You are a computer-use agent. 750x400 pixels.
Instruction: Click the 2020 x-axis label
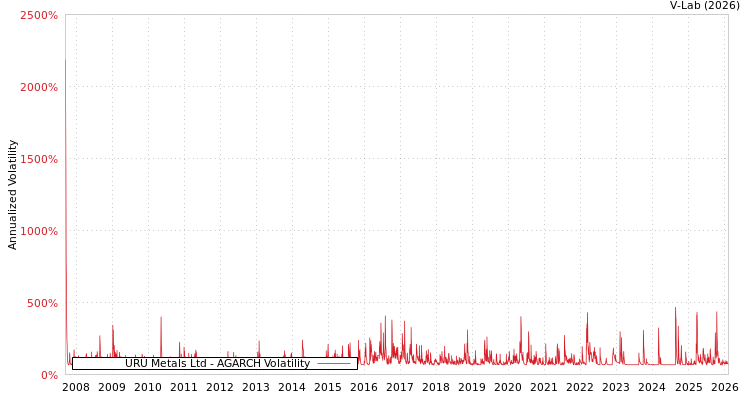(508, 387)
